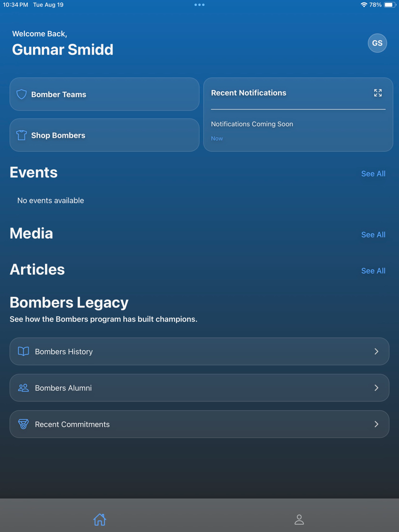Image resolution: width=399 pixels, height=532 pixels.
Task: Tap the Bombers Legacy heading
Action: coord(69,302)
